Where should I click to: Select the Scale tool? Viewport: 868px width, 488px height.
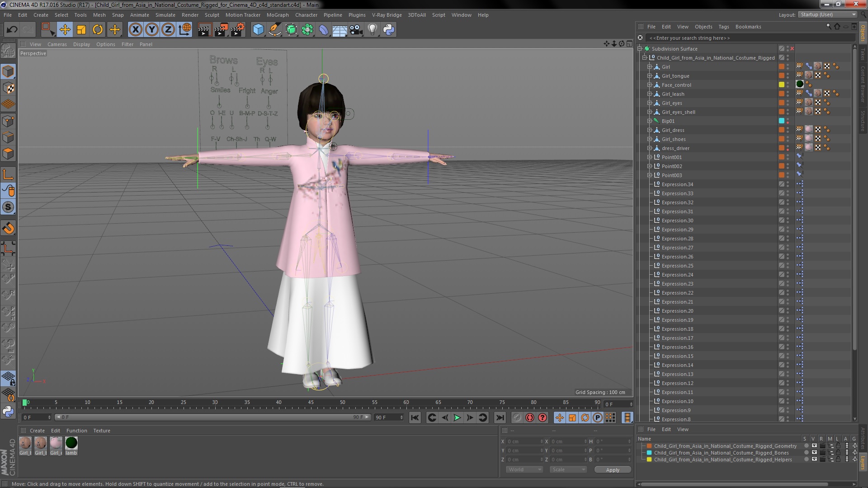pos(81,30)
